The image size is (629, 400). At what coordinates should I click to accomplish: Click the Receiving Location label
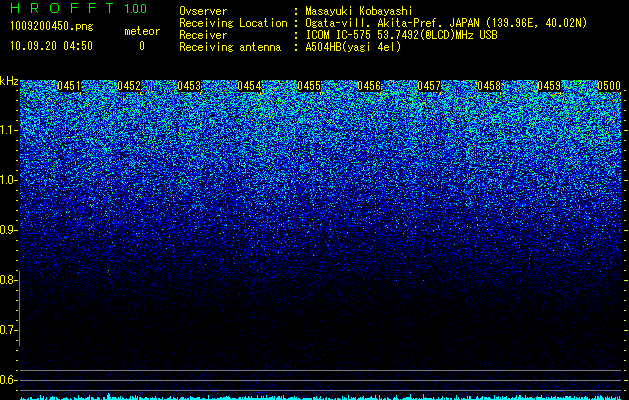tap(233, 23)
